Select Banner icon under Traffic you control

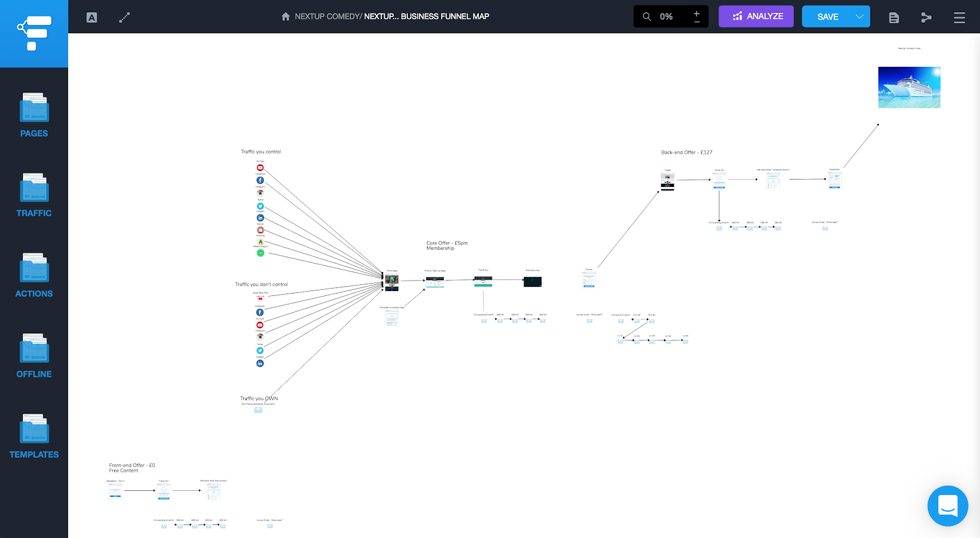point(260,230)
